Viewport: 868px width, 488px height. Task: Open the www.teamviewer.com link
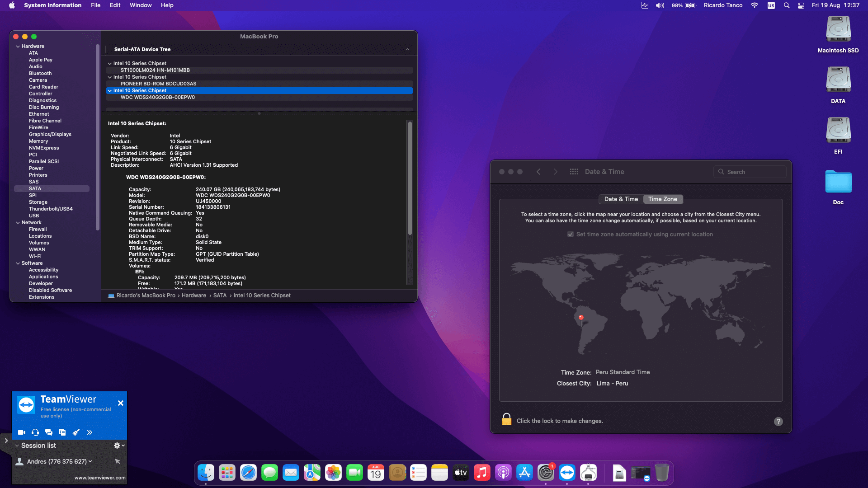tap(99, 477)
